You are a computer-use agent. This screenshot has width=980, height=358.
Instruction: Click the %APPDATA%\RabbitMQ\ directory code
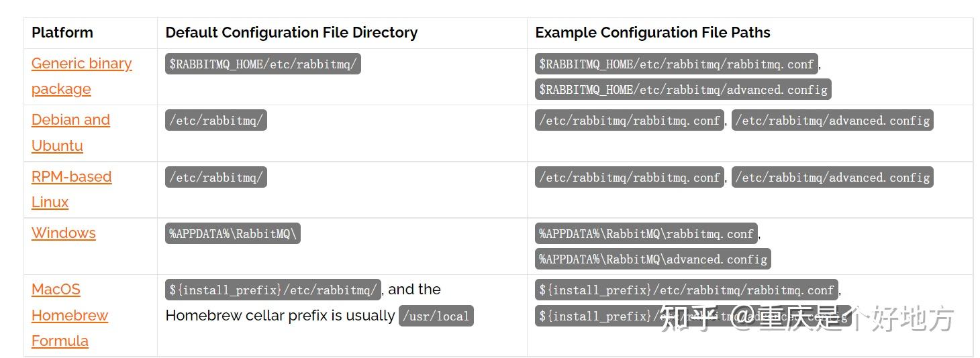pyautogui.click(x=232, y=234)
